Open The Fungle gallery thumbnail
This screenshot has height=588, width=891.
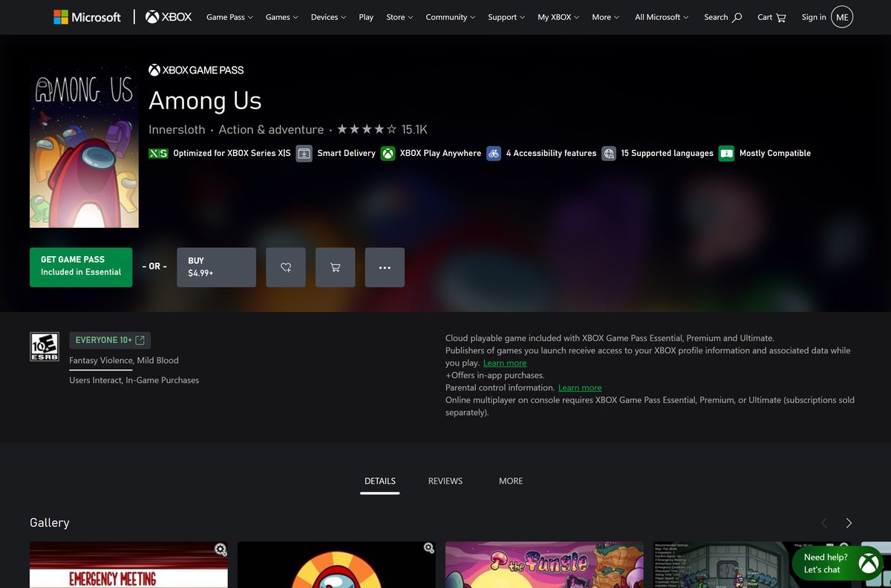[544, 565]
